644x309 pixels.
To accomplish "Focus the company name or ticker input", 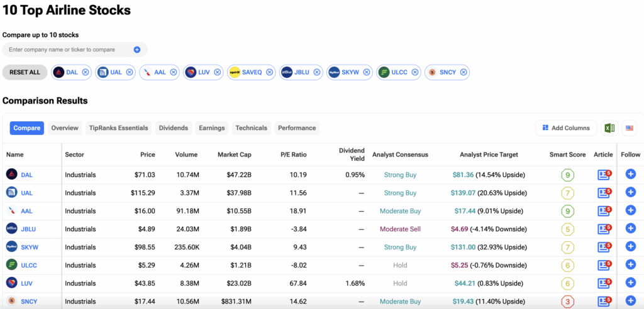I will coord(69,50).
